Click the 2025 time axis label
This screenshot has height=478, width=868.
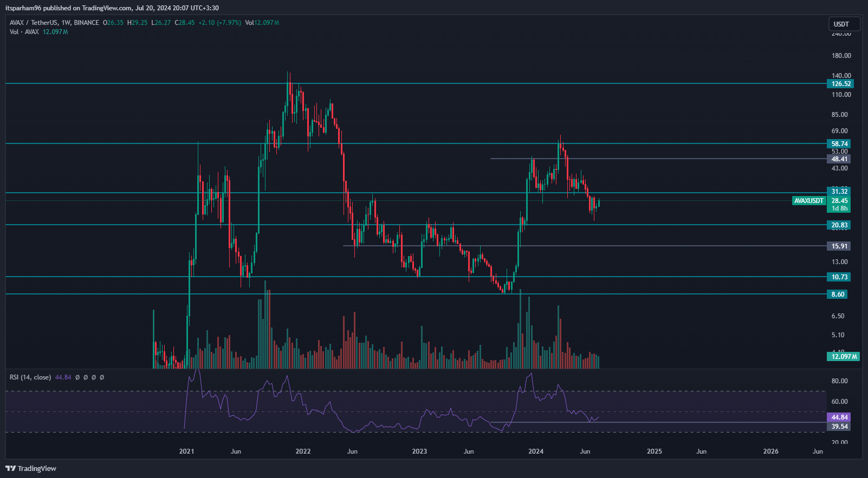tap(655, 451)
